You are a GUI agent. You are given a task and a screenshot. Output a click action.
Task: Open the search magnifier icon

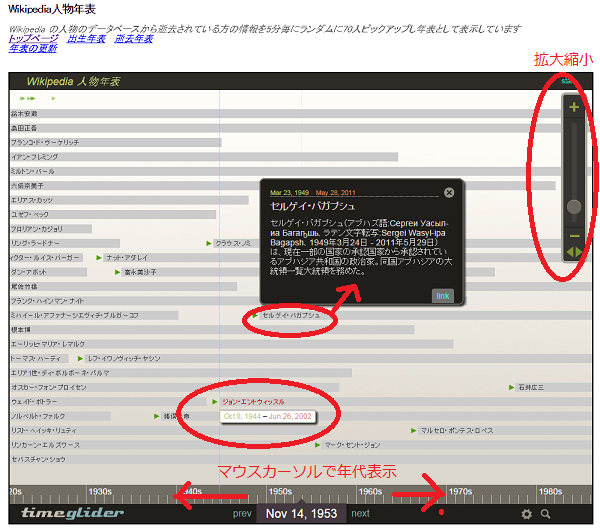[546, 514]
